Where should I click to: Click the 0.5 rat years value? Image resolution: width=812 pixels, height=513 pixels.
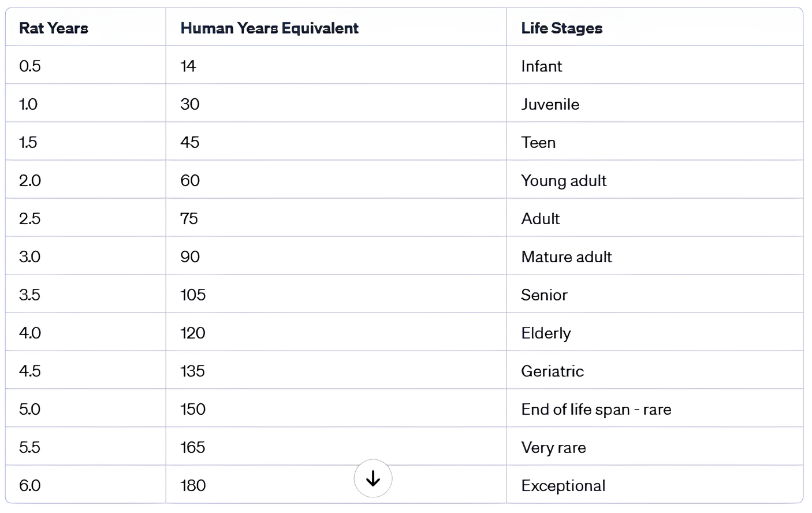click(29, 66)
